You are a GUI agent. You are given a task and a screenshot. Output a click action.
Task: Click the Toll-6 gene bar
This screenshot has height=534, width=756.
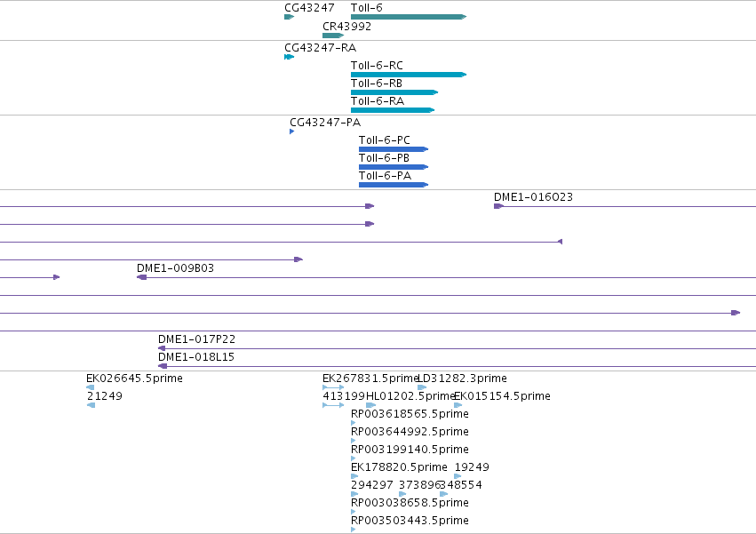409,17
